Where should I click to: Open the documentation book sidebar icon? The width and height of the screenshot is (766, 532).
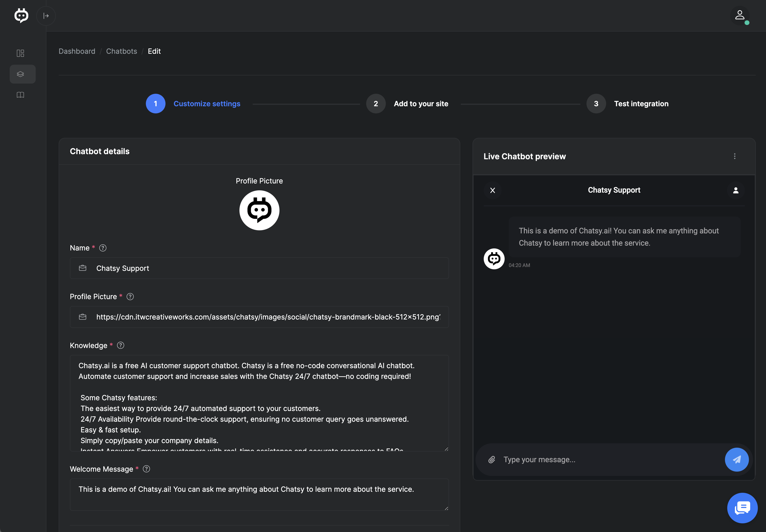click(20, 95)
